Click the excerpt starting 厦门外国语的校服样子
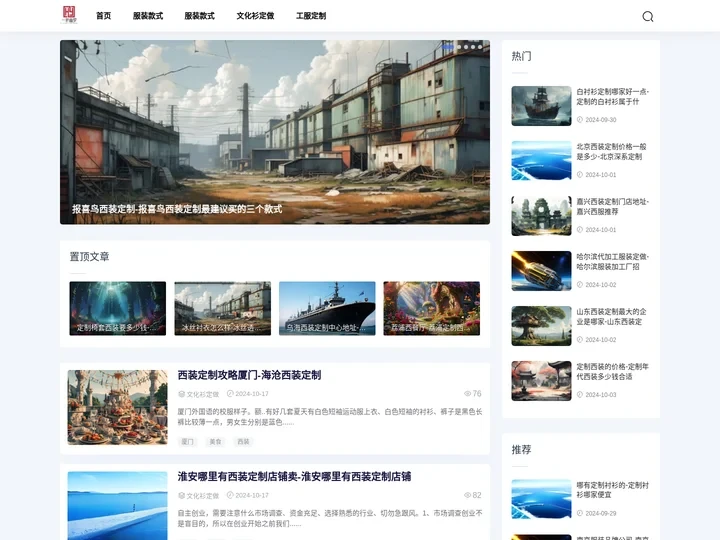This screenshot has width=720, height=540. click(x=330, y=417)
